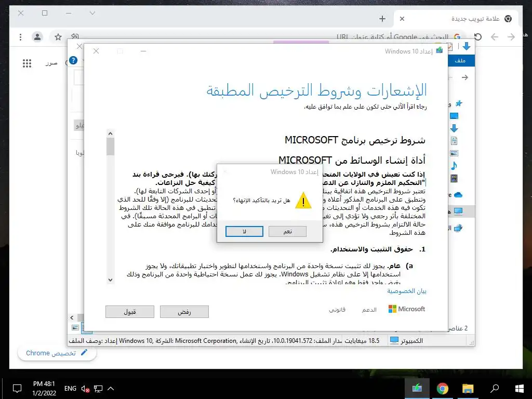Click the تخصيص Chrome button
This screenshot has height=399, width=532.
pyautogui.click(x=57, y=353)
